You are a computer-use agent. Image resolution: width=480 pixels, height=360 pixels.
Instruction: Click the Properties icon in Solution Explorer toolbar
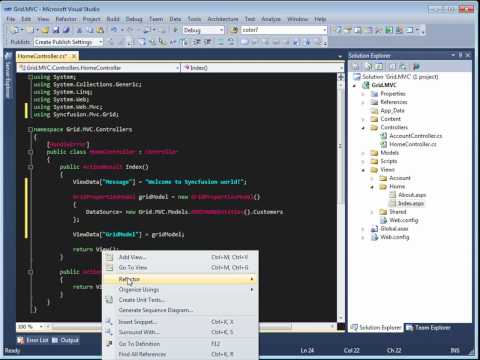(x=356, y=67)
